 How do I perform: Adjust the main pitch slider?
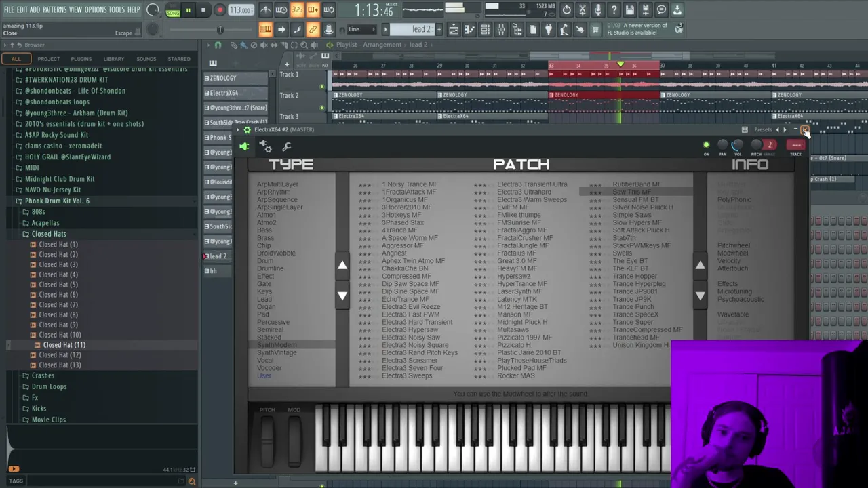220,29
